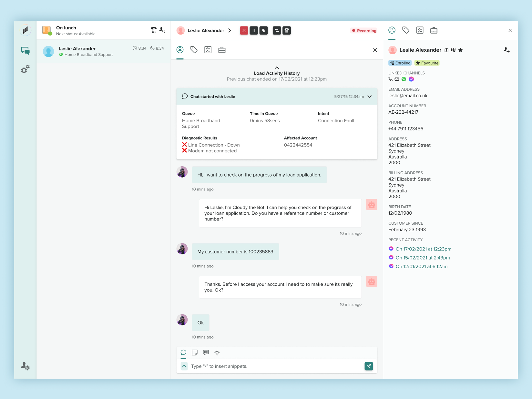
Task: Click the message input field
Action: coord(274,366)
